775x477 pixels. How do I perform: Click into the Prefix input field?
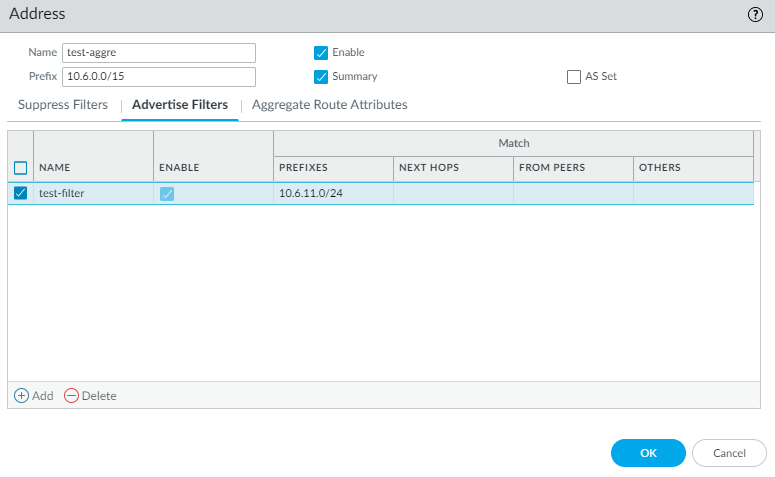tap(159, 77)
